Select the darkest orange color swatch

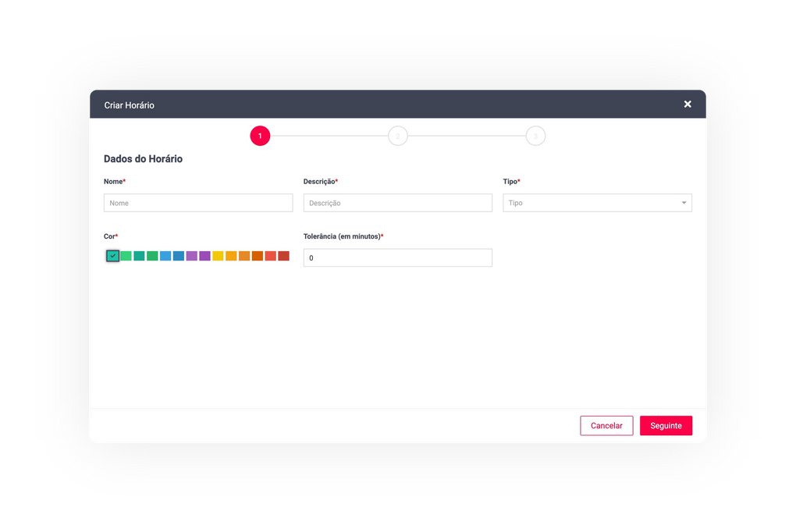click(258, 256)
